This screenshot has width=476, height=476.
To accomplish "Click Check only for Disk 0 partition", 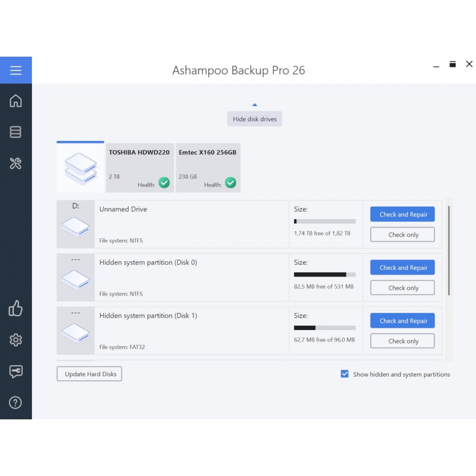I will click(402, 288).
